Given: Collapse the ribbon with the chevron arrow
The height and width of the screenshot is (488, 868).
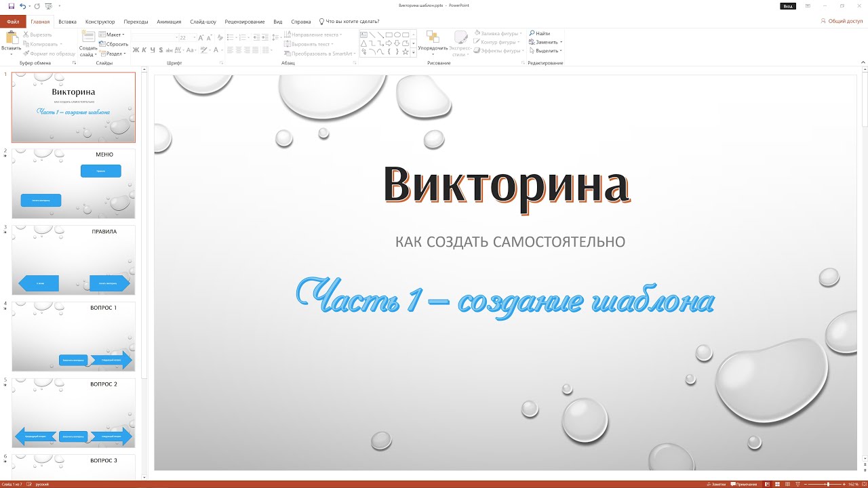Looking at the screenshot, I should (x=863, y=63).
